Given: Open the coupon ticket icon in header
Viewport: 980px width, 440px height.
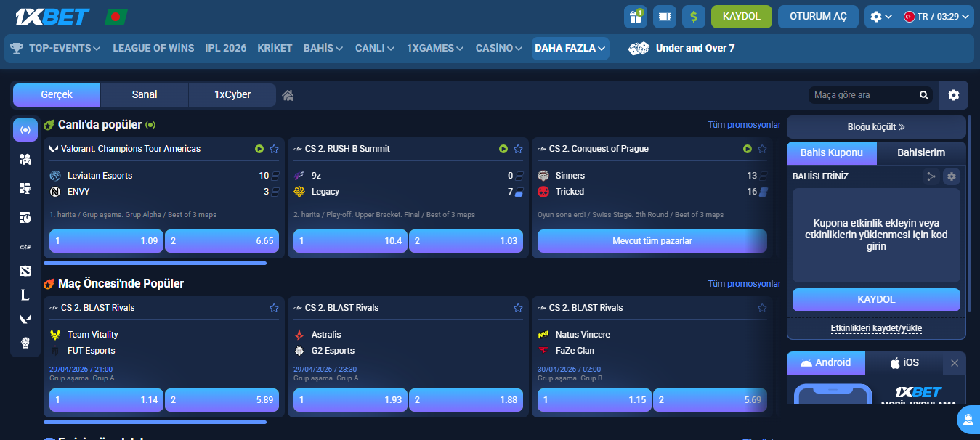Looking at the screenshot, I should (665, 16).
